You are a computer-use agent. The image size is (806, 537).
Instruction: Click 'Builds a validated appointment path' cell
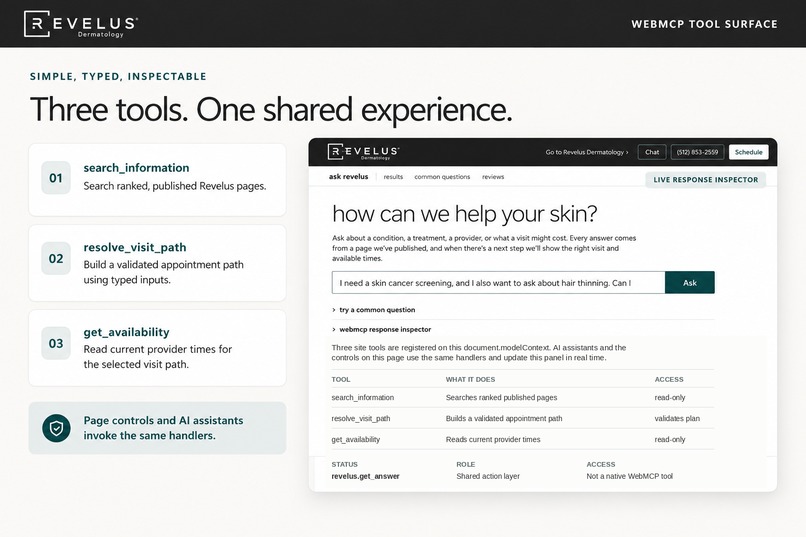(504, 418)
